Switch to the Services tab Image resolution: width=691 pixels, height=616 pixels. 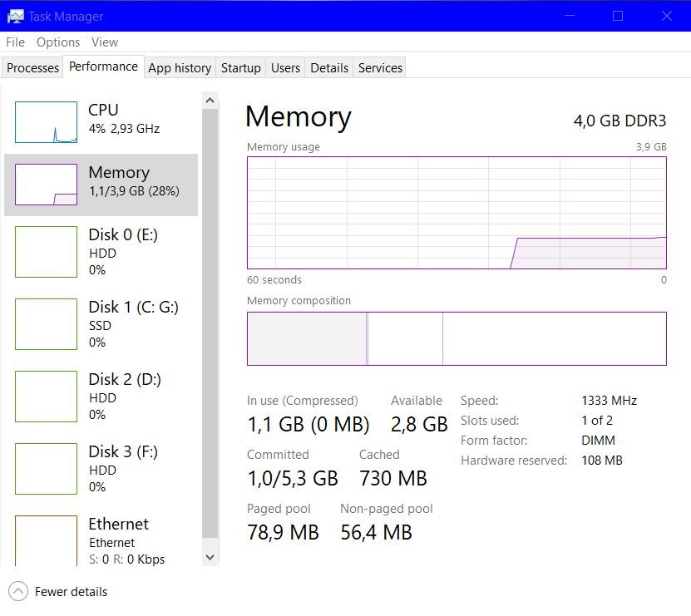[380, 68]
